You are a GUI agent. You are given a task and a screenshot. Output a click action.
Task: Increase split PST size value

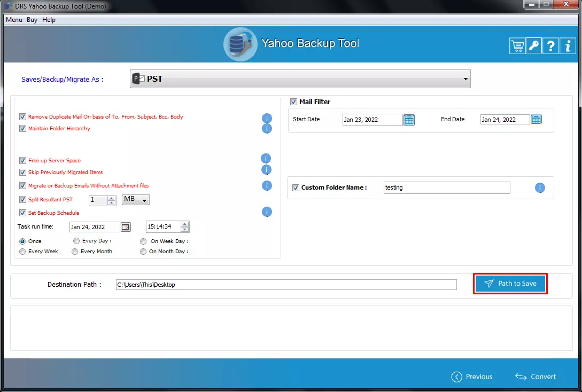pyautogui.click(x=111, y=198)
